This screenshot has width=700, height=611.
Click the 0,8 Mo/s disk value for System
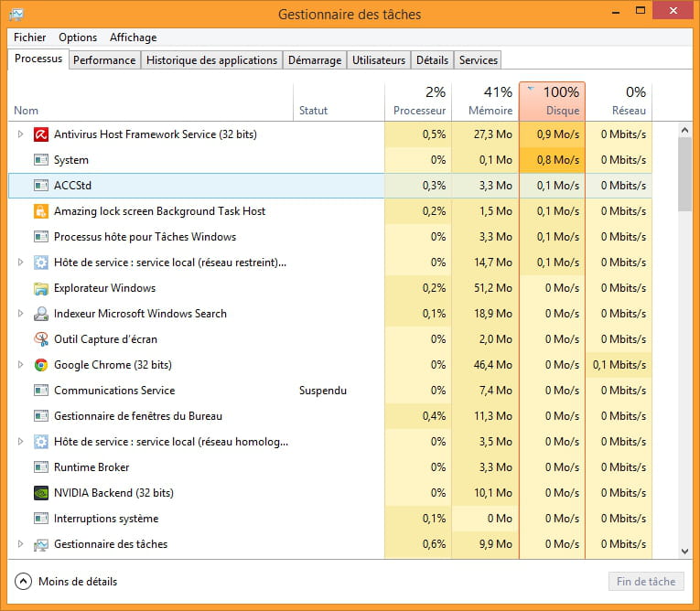[x=558, y=160]
